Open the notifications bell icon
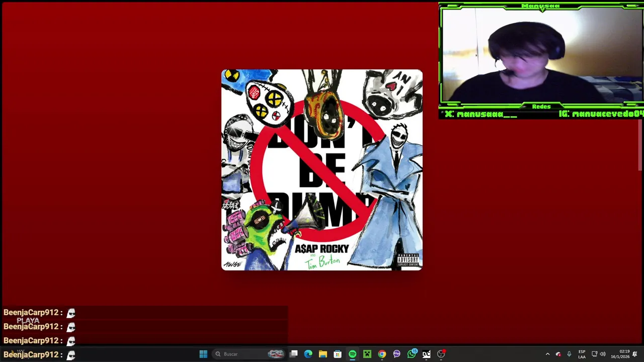Viewport: 644px width, 362px height. click(x=635, y=354)
